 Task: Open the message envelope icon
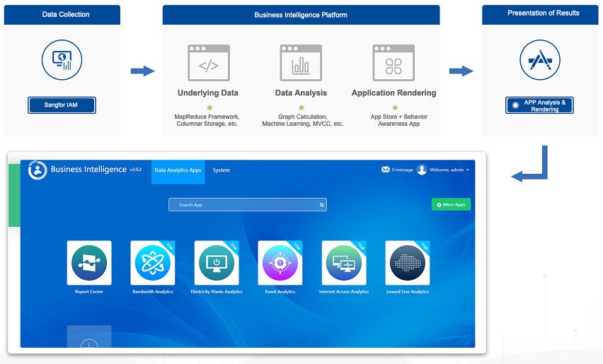(x=385, y=170)
